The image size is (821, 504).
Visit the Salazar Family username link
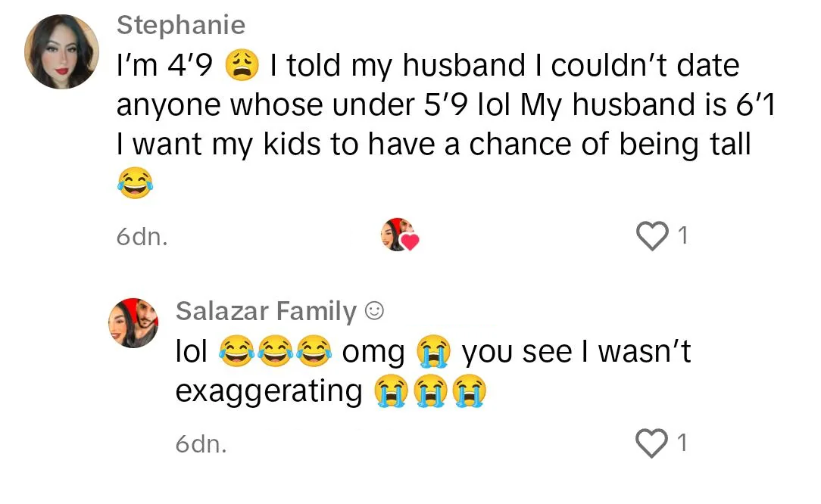tap(266, 311)
